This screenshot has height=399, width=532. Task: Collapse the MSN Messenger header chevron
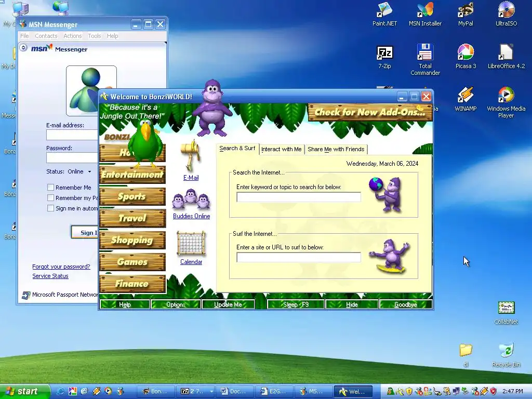point(23,47)
